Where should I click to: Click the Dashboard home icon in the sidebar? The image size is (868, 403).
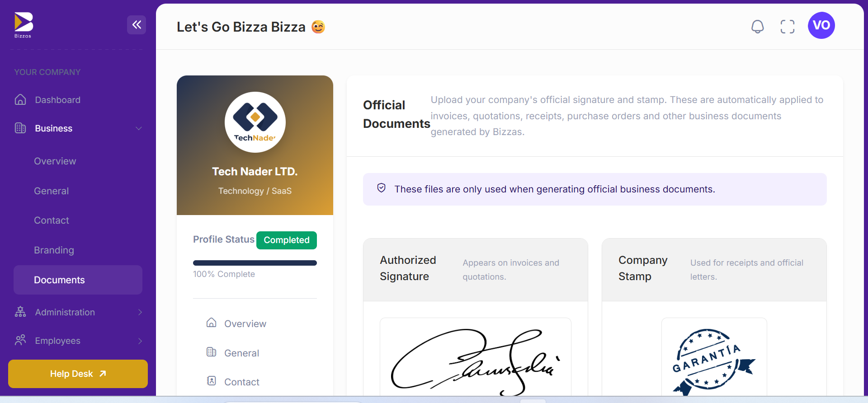pyautogui.click(x=20, y=99)
